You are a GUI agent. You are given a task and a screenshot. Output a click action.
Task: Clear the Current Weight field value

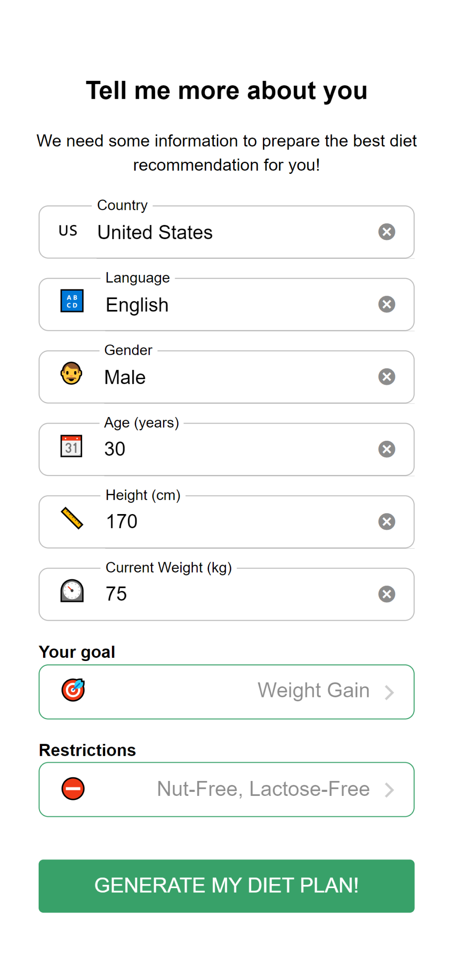point(386,594)
